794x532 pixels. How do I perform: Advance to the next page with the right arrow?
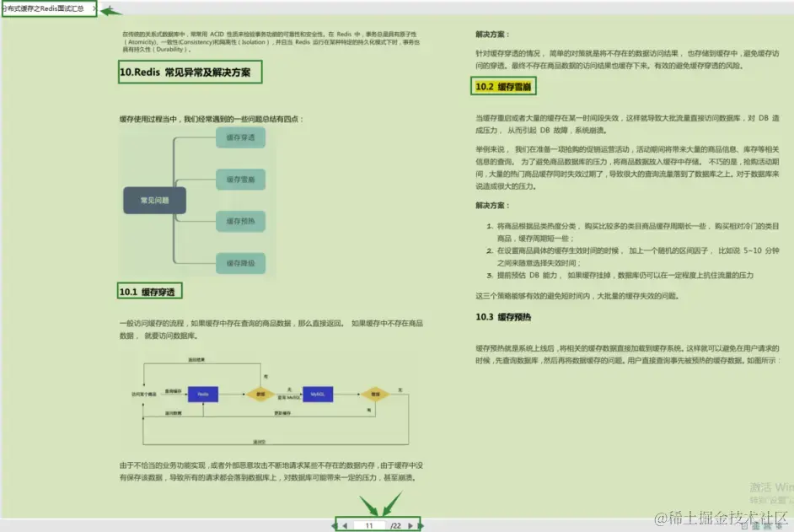coord(411,525)
